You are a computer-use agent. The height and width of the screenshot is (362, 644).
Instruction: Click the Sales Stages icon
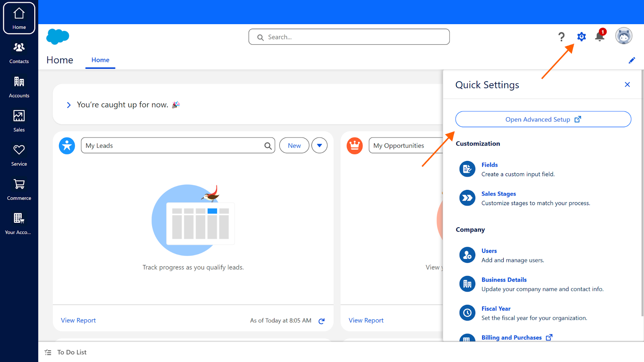click(x=467, y=198)
